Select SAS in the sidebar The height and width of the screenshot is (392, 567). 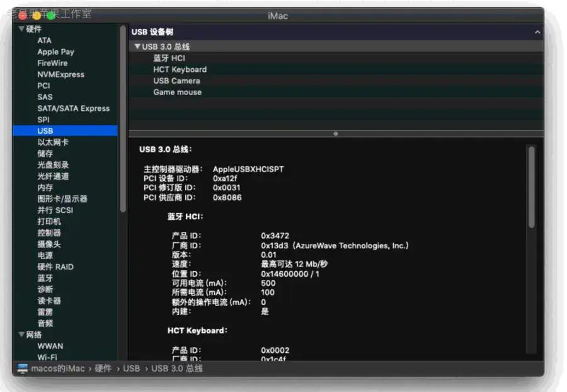[x=45, y=97]
